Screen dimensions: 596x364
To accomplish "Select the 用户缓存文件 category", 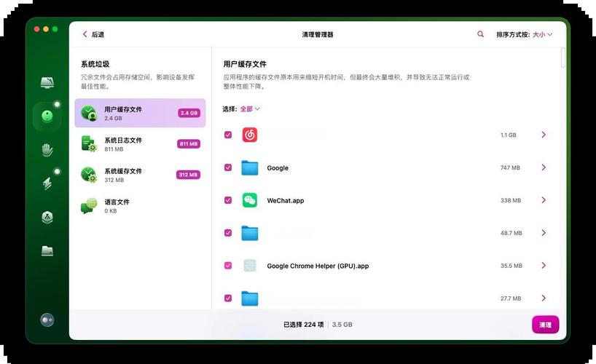I will pos(141,113).
